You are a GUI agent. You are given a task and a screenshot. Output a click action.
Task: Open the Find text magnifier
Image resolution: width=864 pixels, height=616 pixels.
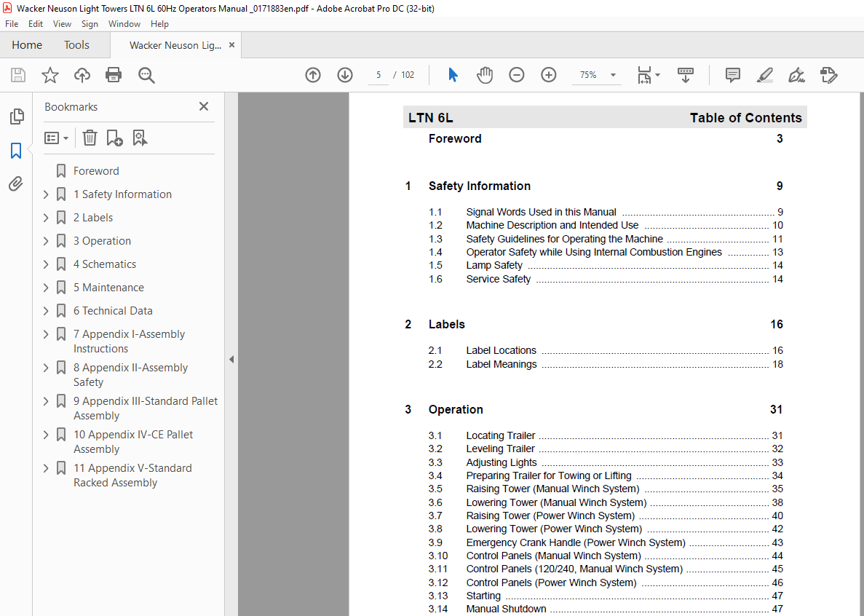(146, 75)
